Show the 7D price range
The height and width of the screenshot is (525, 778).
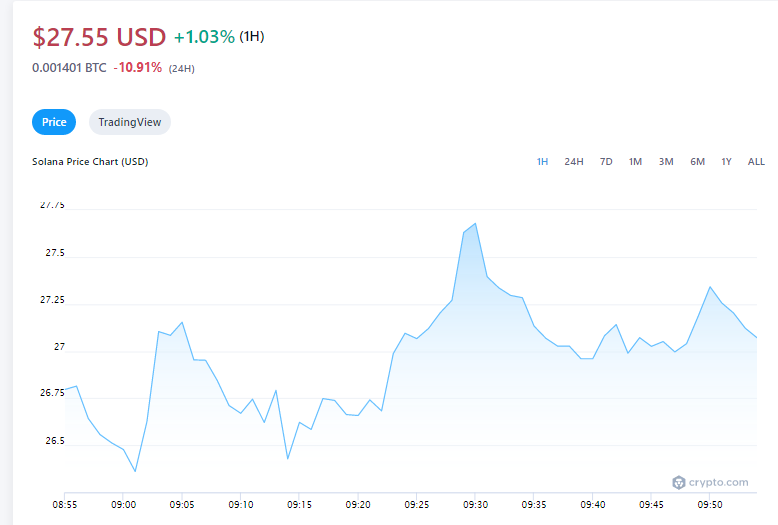606,162
